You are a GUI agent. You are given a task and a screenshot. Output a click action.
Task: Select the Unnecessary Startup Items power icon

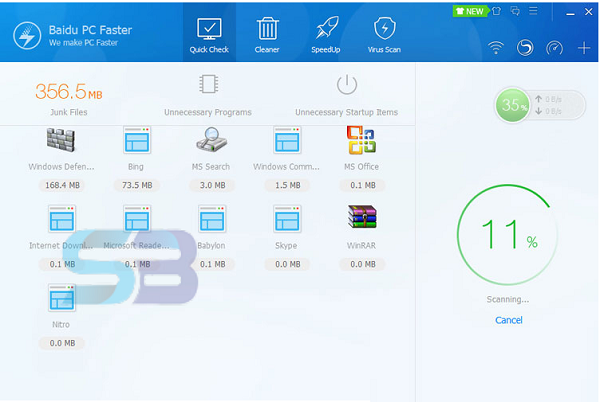(347, 84)
